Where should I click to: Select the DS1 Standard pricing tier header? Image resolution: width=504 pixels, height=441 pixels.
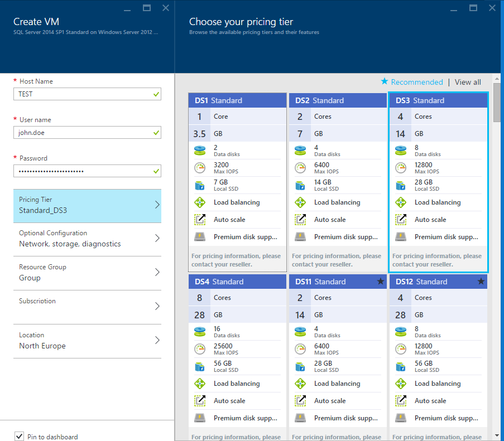[x=237, y=100]
